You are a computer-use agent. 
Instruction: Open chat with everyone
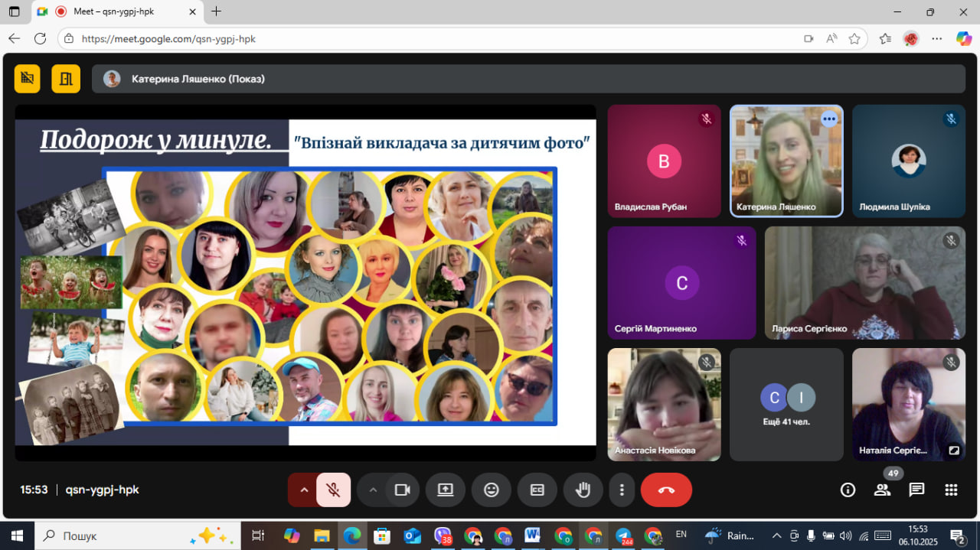tap(916, 490)
